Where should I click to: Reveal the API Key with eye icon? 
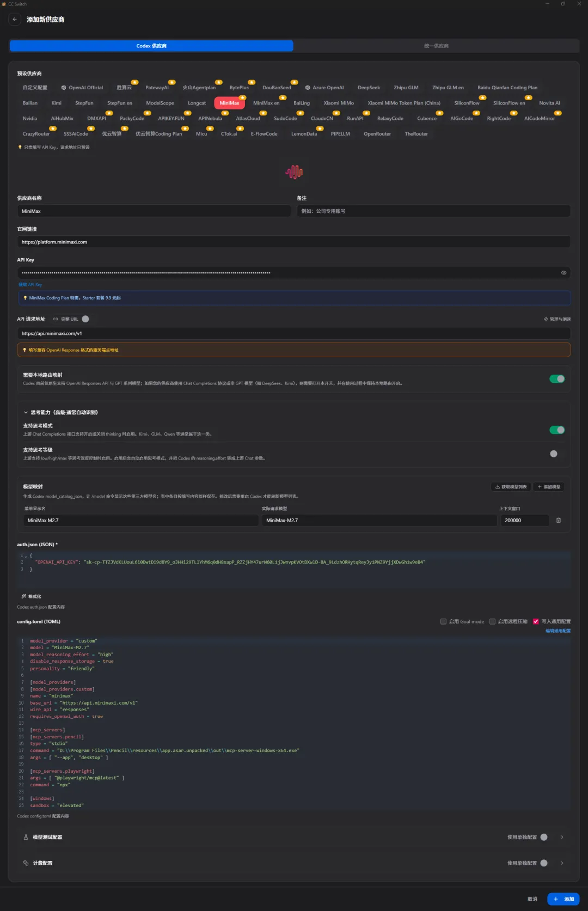pos(563,273)
